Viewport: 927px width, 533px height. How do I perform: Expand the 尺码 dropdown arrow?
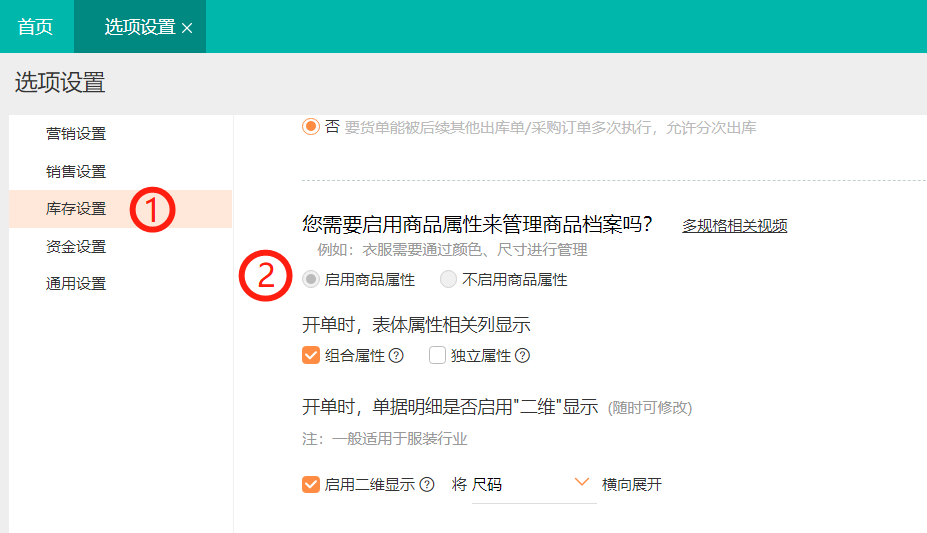[x=582, y=482]
